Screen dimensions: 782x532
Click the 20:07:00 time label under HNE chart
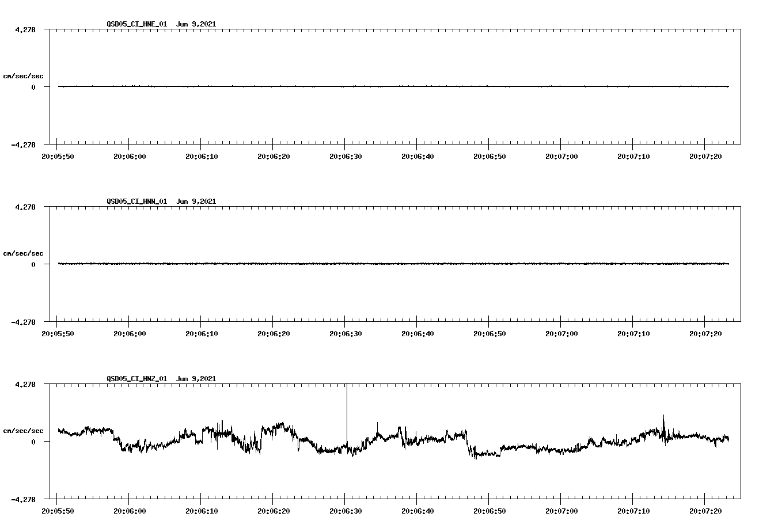(x=561, y=156)
